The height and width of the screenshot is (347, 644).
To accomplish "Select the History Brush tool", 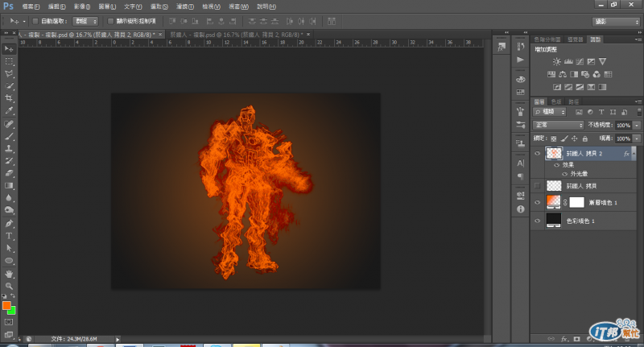I will tap(9, 161).
